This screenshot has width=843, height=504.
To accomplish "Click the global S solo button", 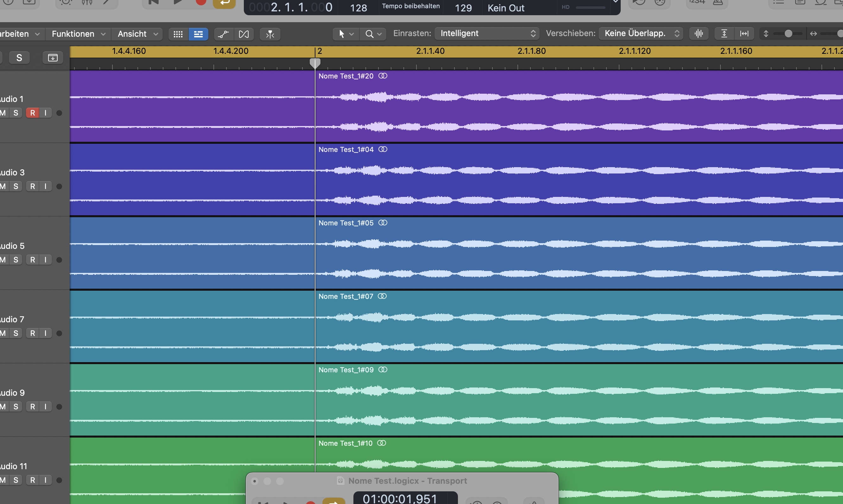I will pyautogui.click(x=19, y=58).
